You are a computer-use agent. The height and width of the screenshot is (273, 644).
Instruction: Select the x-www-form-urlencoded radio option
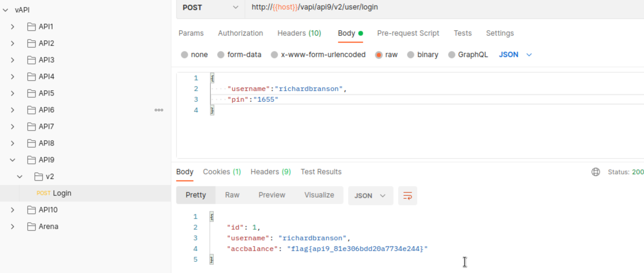(274, 55)
